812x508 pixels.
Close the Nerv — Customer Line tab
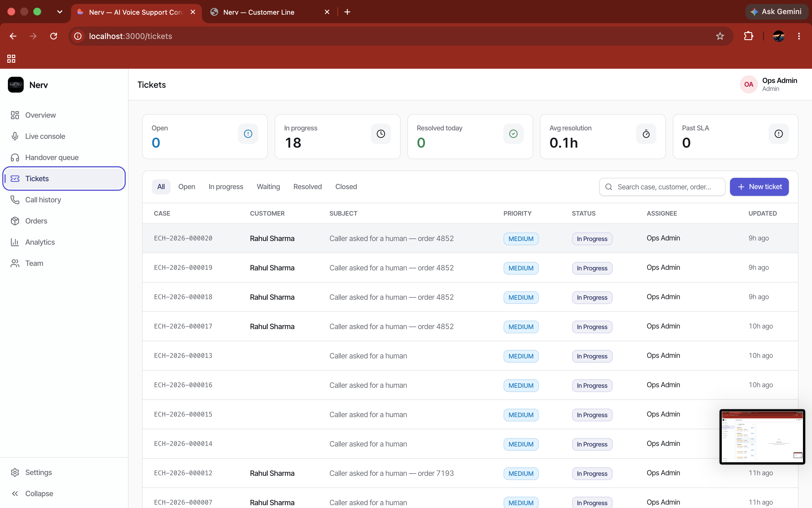point(327,12)
